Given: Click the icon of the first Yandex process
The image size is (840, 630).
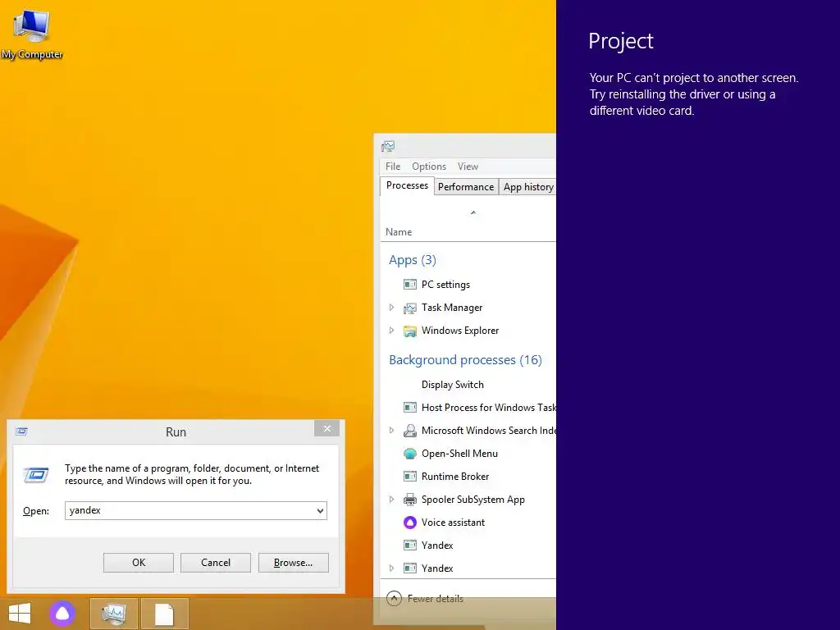Looking at the screenshot, I should [x=410, y=546].
